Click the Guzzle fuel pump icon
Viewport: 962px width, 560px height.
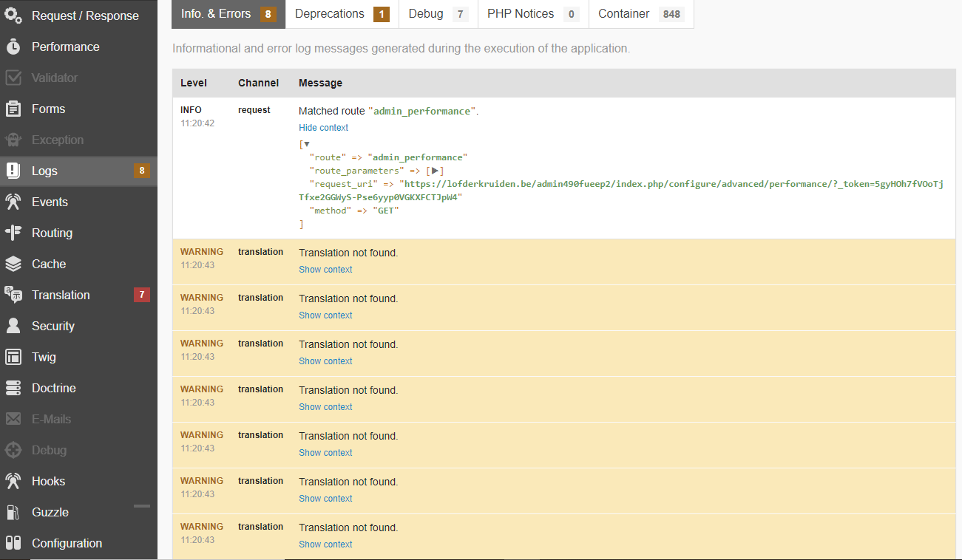13,512
